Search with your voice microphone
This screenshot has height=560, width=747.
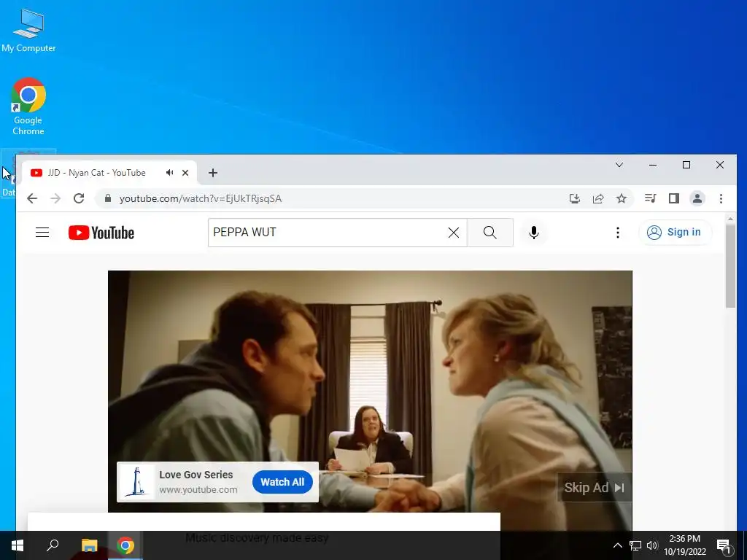534,233
